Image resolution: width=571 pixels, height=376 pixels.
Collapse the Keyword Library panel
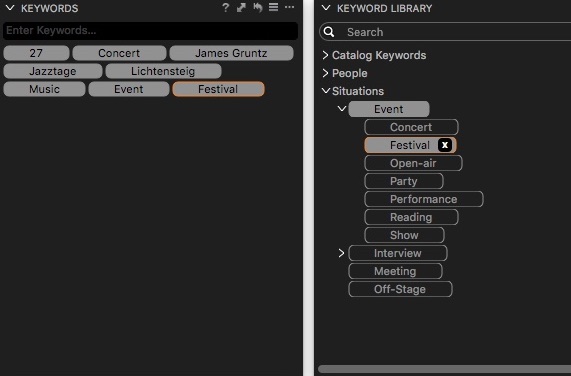pos(326,8)
